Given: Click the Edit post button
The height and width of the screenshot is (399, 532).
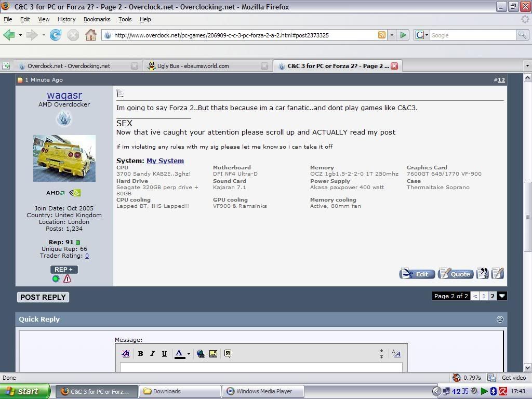Looking at the screenshot, I should pyautogui.click(x=417, y=273).
